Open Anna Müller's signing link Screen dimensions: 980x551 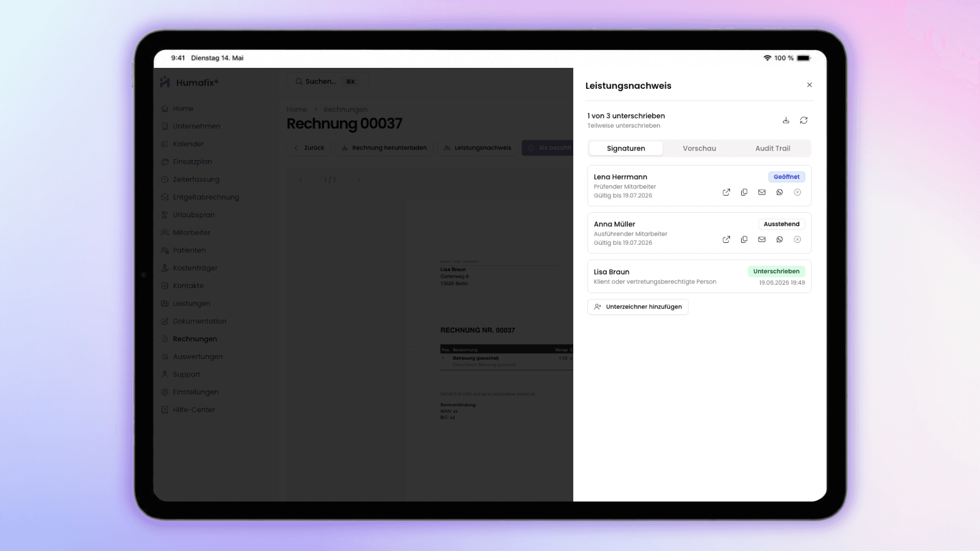pyautogui.click(x=726, y=239)
